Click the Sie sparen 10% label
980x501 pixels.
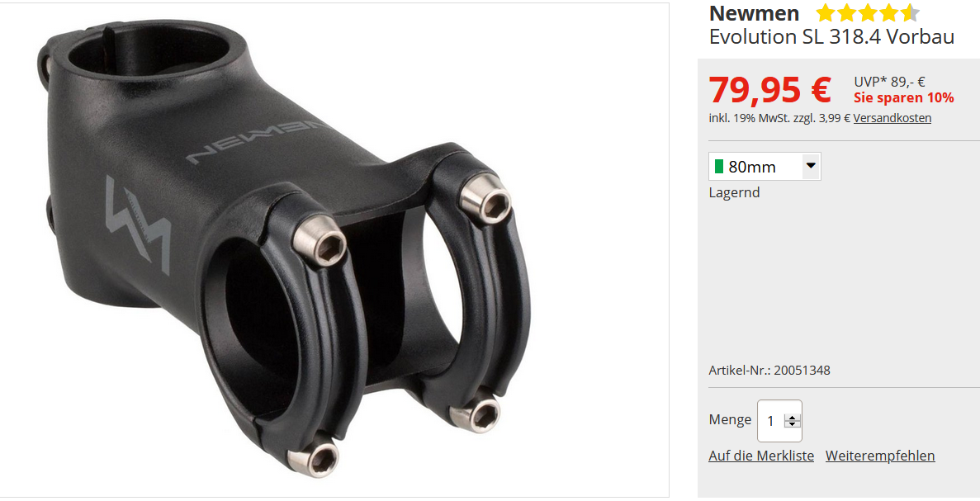pos(904,98)
